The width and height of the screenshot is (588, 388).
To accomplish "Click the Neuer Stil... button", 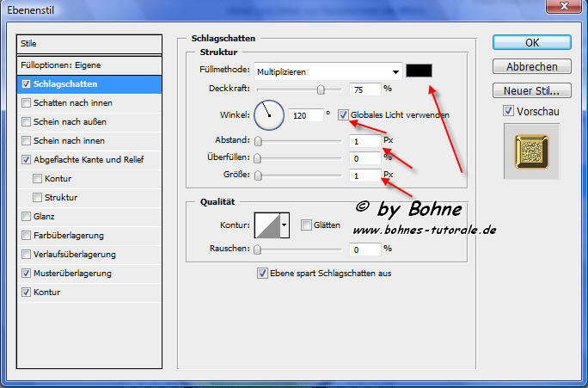I will pyautogui.click(x=532, y=90).
